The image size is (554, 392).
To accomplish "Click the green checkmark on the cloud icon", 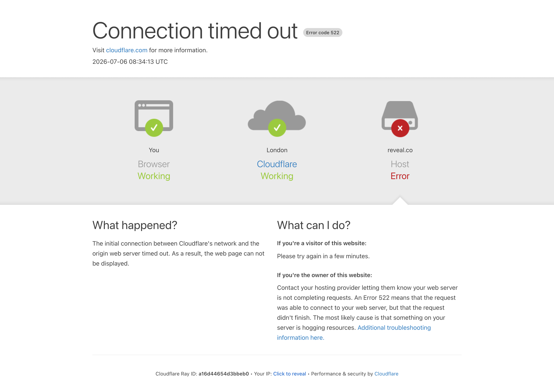I will (277, 128).
